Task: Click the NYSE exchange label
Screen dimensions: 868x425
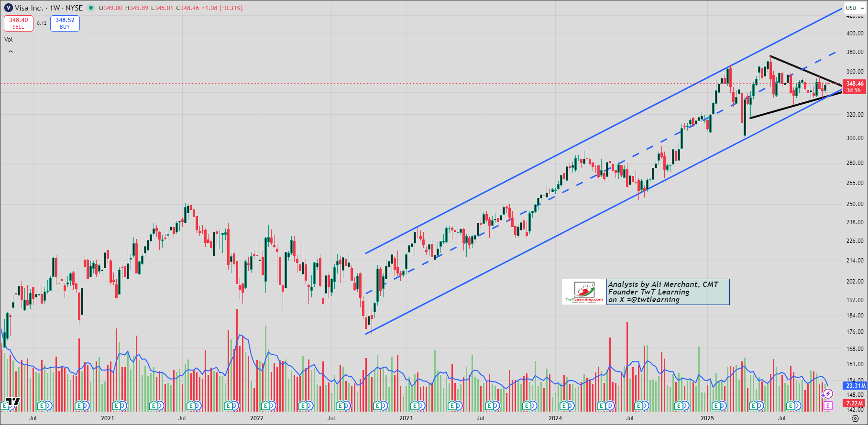Action: (75, 8)
